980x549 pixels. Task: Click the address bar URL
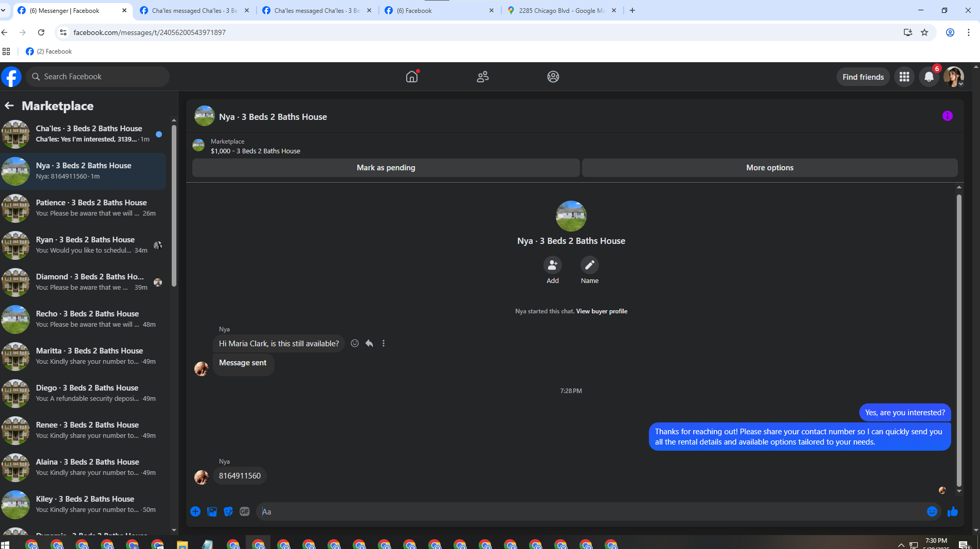pyautogui.click(x=149, y=32)
